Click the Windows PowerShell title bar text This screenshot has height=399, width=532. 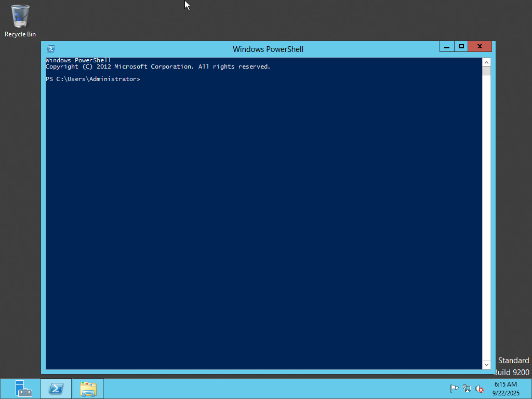click(268, 49)
